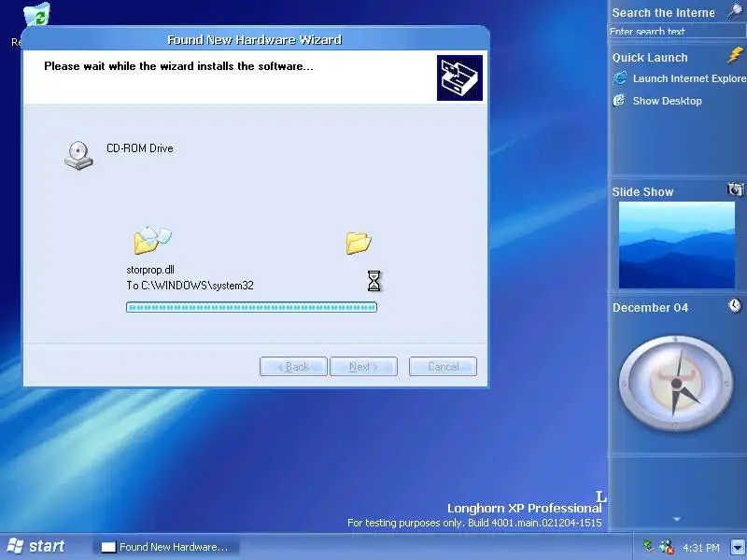This screenshot has height=560, width=747.
Task: Click the file copy progress bar
Action: click(251, 307)
